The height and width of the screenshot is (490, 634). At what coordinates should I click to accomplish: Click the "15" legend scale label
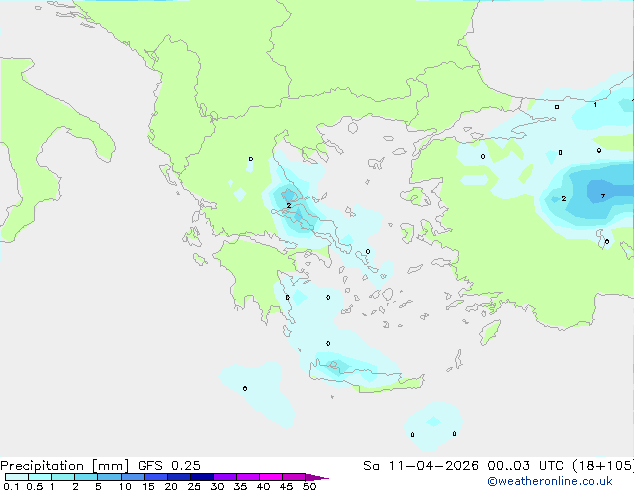tap(148, 486)
